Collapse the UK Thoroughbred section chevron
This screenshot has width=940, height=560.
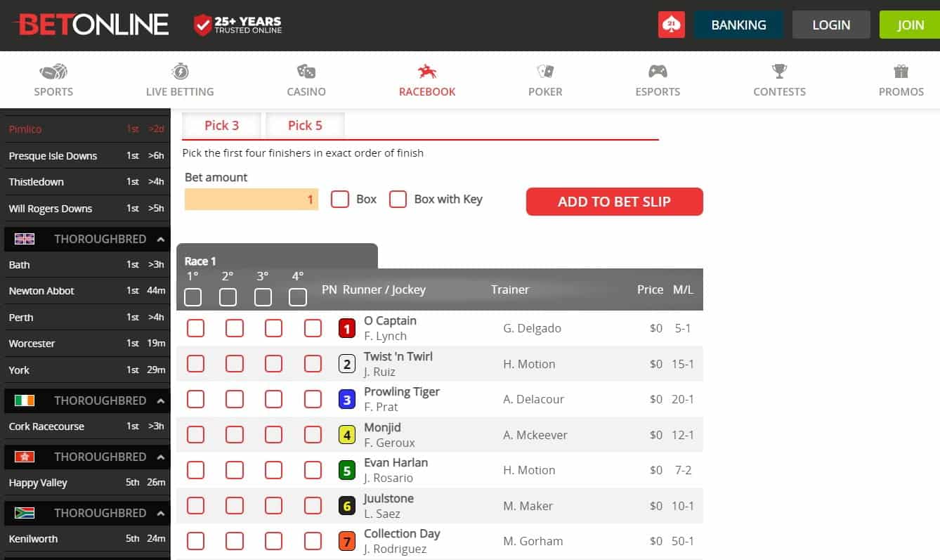[161, 239]
